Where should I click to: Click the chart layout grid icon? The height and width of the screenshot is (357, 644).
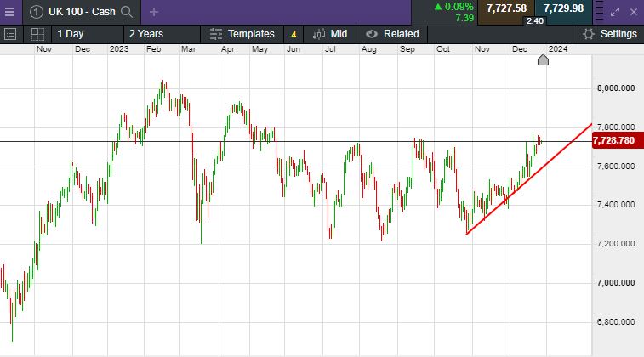37,34
